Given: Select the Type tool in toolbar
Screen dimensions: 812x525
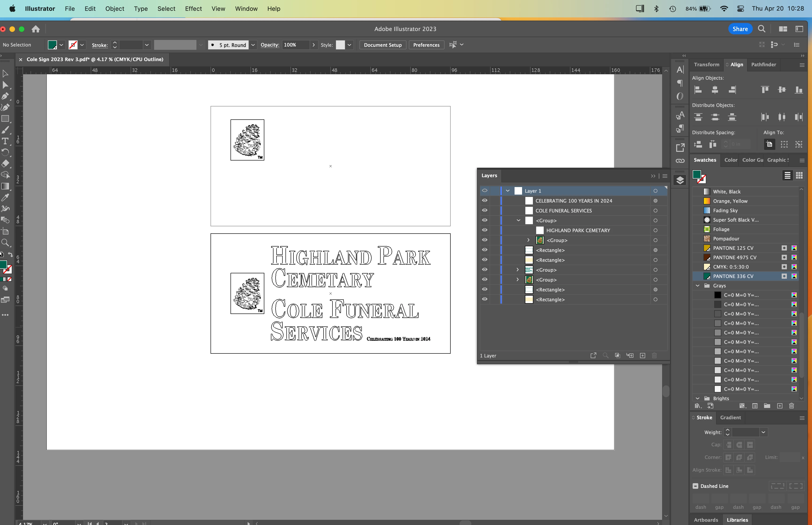Looking at the screenshot, I should coord(5,141).
